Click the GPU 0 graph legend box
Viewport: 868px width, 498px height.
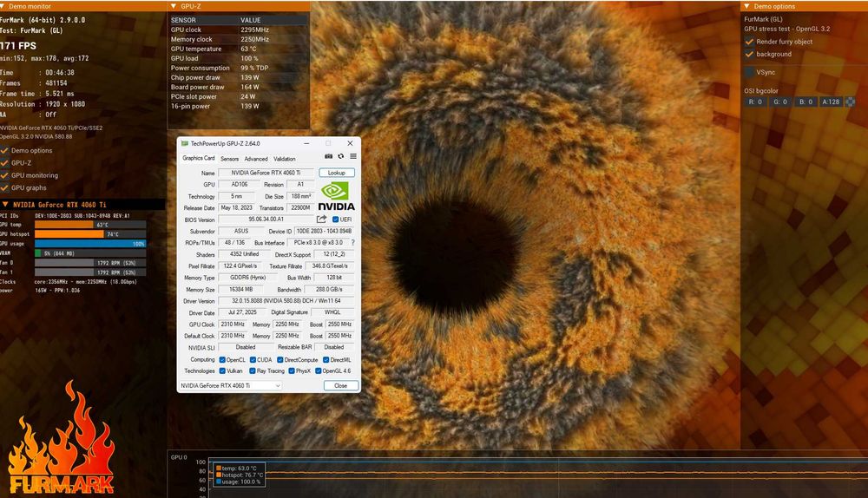238,475
